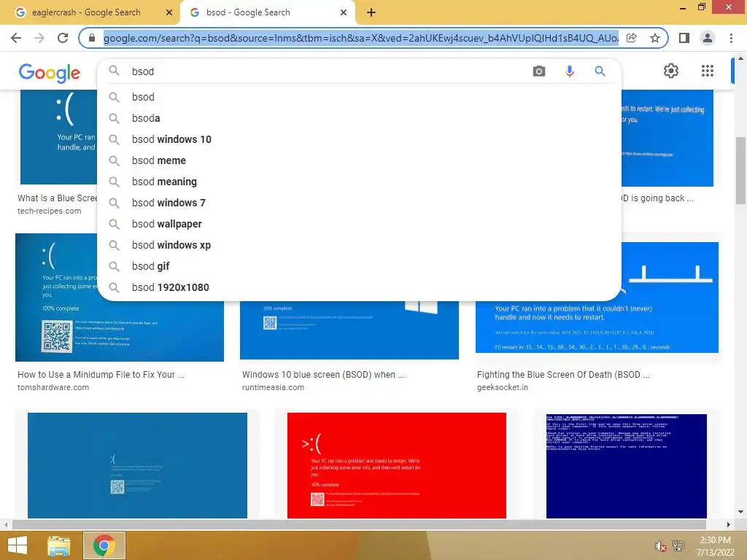Open the dark blue classic BSOD image

point(627,466)
